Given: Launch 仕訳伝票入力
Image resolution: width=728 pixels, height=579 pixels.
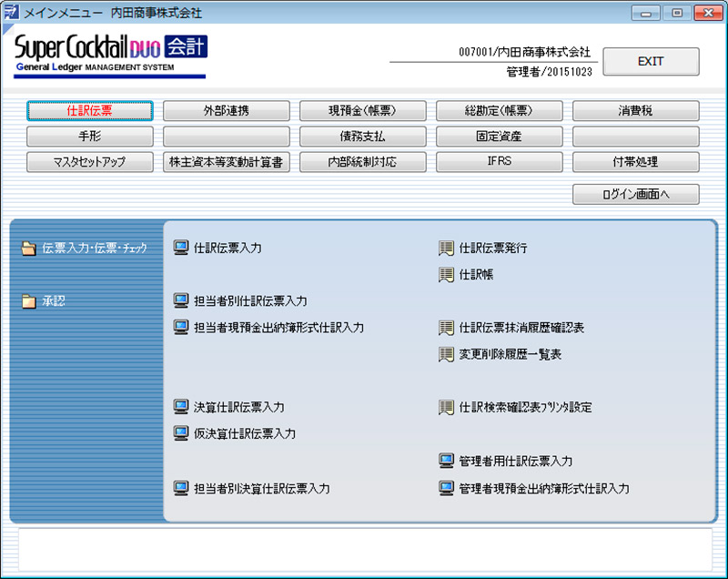Looking at the screenshot, I should pos(227,248).
